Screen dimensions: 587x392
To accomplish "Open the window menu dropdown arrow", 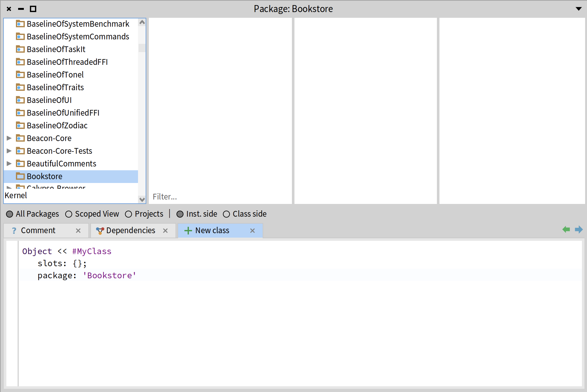I will (578, 9).
